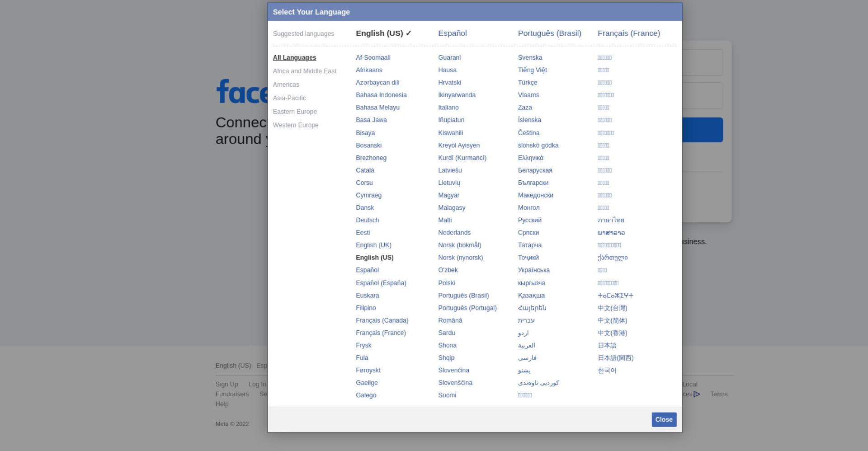Pick Galego from the list

click(366, 395)
